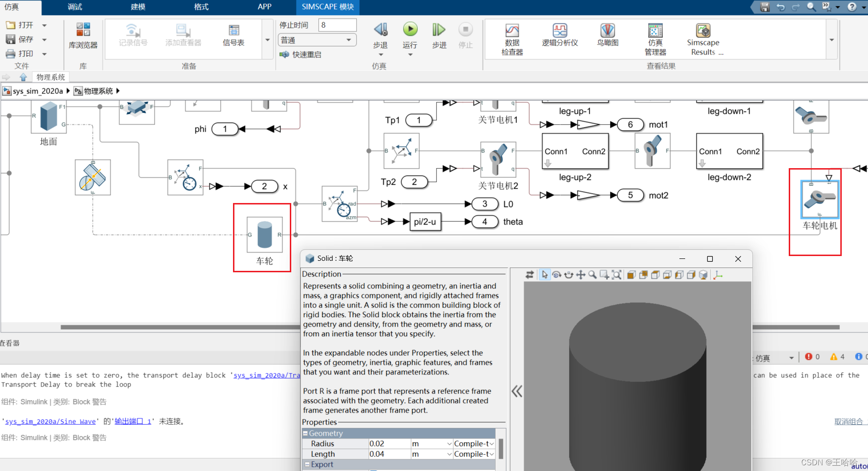Open the 格式 ribbon tab
868x471 pixels.
tap(201, 7)
